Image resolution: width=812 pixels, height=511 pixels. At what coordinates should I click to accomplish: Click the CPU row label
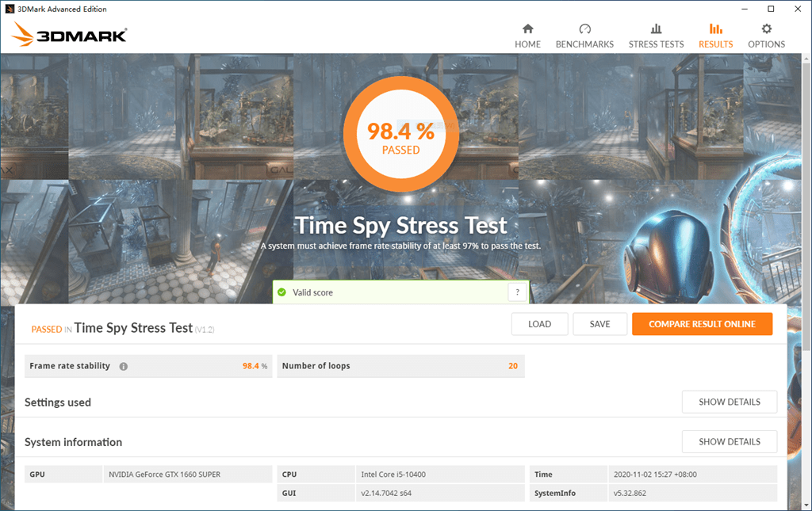pos(289,475)
